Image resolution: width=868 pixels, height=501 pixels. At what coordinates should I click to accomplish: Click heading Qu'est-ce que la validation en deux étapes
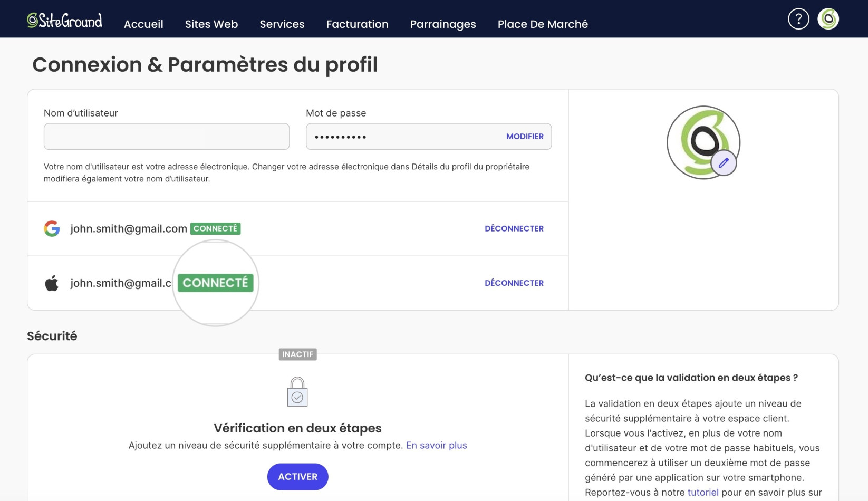click(x=691, y=378)
